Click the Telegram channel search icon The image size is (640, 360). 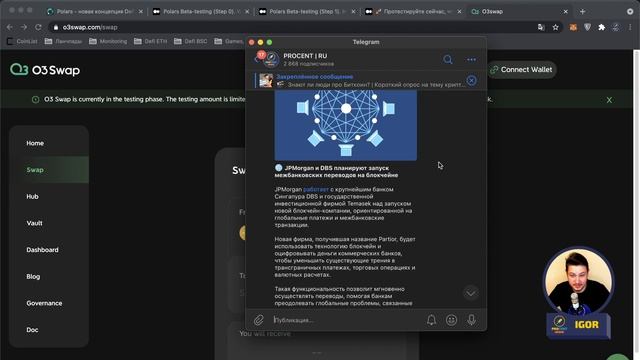[448, 60]
